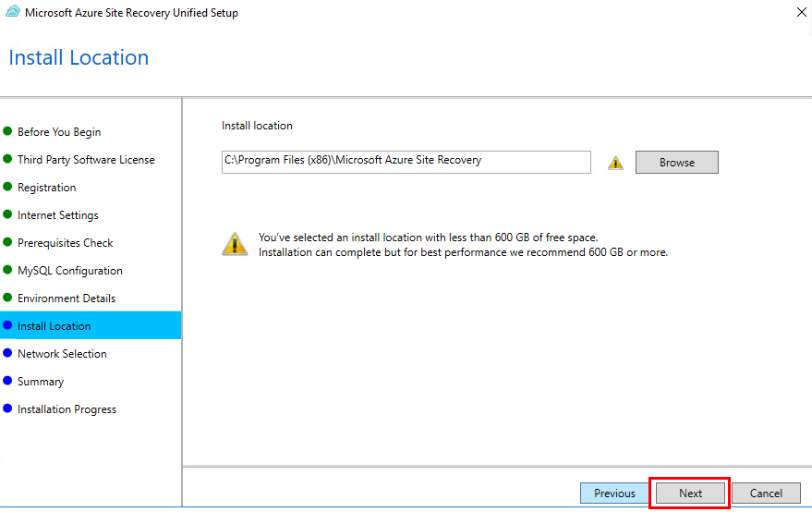Image resolution: width=812 pixels, height=512 pixels.
Task: Click the blue bullet beside Network Selection
Action: coord(7,353)
